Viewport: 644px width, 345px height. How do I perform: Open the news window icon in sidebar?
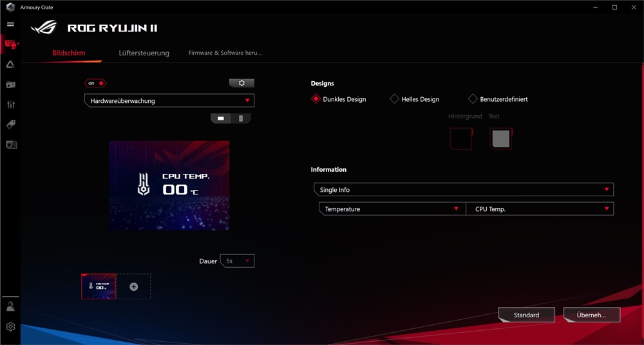click(x=11, y=145)
